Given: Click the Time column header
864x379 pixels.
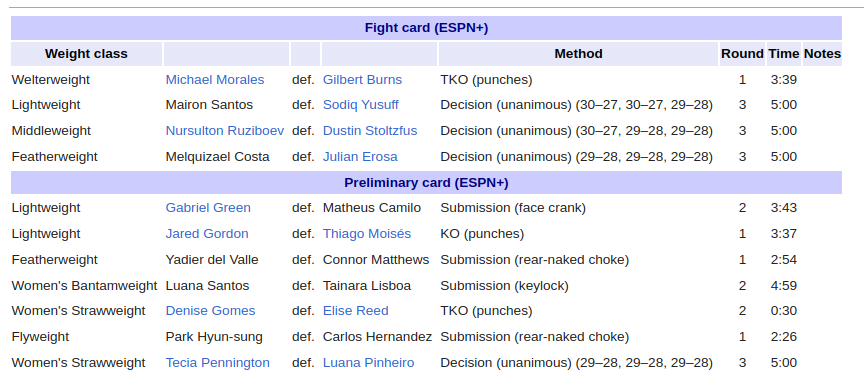Looking at the screenshot, I should 784,54.
